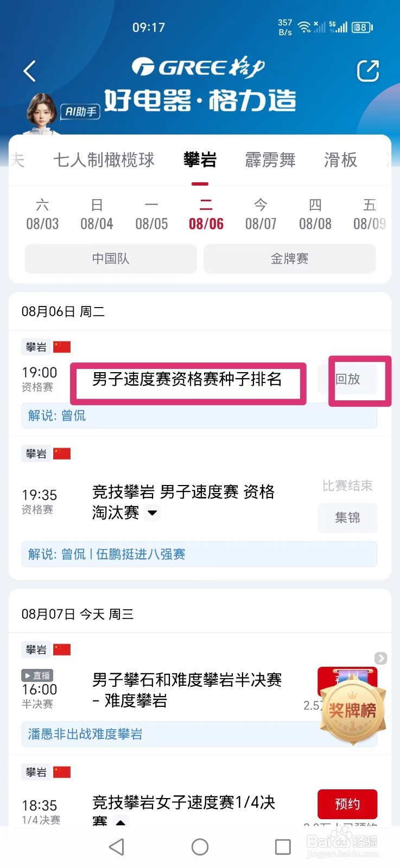Tap the Android home circle button

[x=200, y=846]
